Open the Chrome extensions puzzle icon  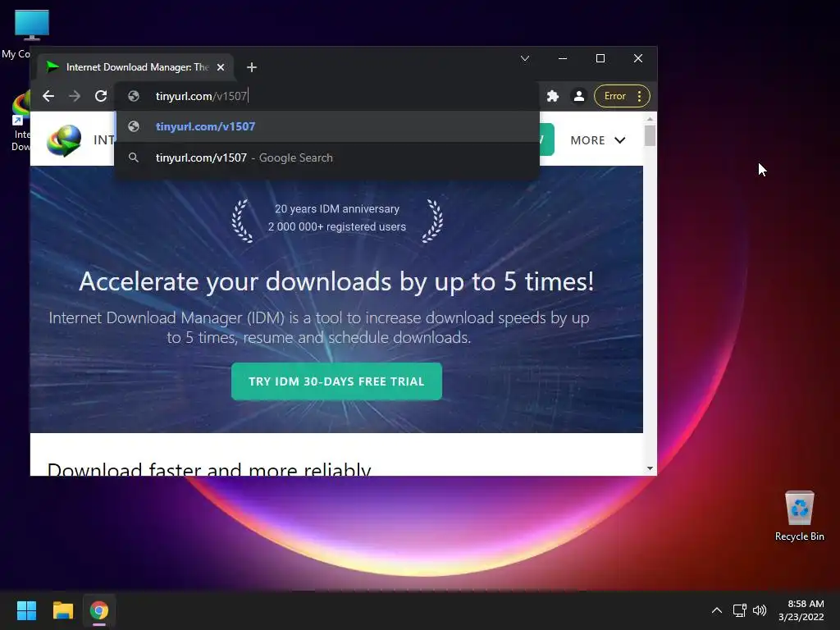(x=552, y=96)
